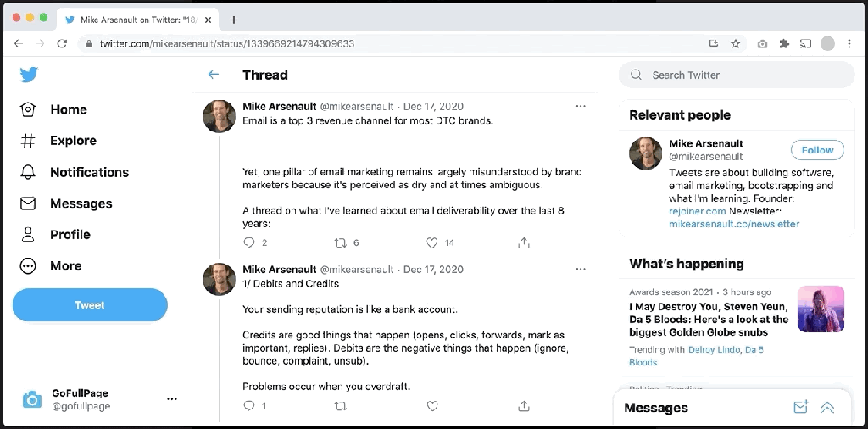Viewport: 868px width, 429px height.
Task: Open GoFullPage account menu dots
Action: [x=172, y=399]
